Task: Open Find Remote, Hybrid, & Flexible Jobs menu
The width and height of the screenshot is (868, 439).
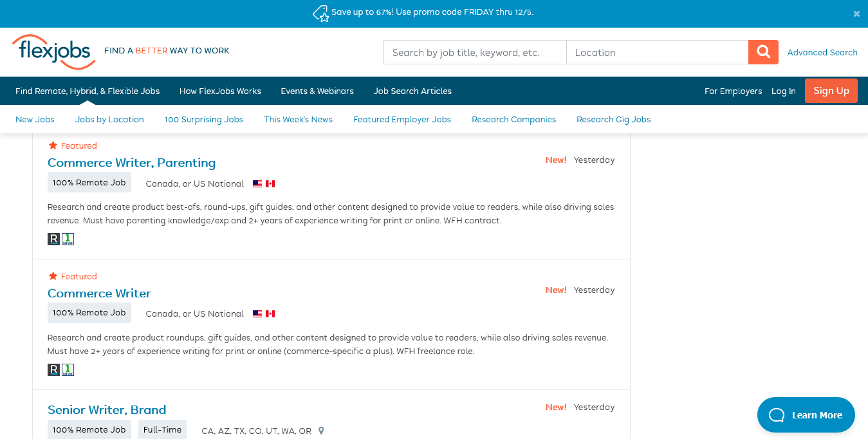Action: point(88,91)
